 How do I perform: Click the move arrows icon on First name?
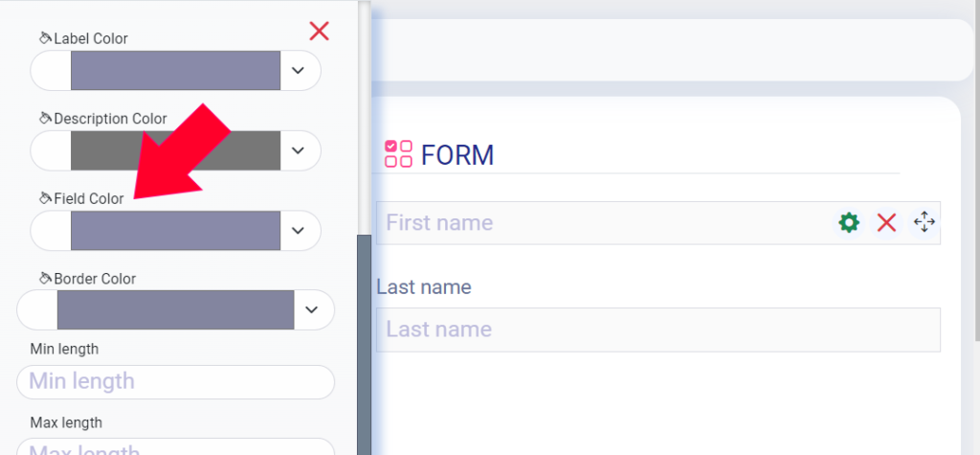(924, 222)
